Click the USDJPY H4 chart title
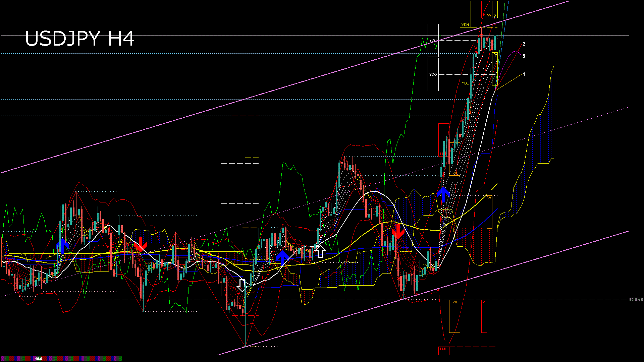The height and width of the screenshot is (362, 644). click(80, 39)
